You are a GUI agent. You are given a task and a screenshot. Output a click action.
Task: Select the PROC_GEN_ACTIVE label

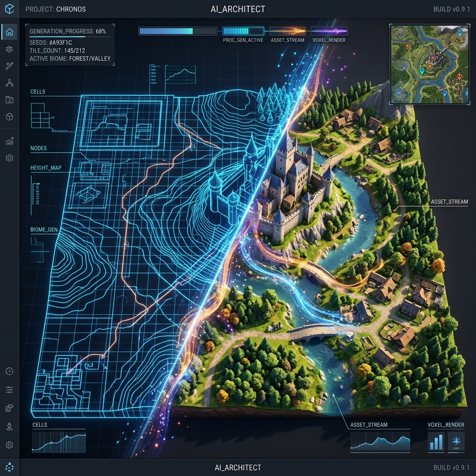pos(243,40)
